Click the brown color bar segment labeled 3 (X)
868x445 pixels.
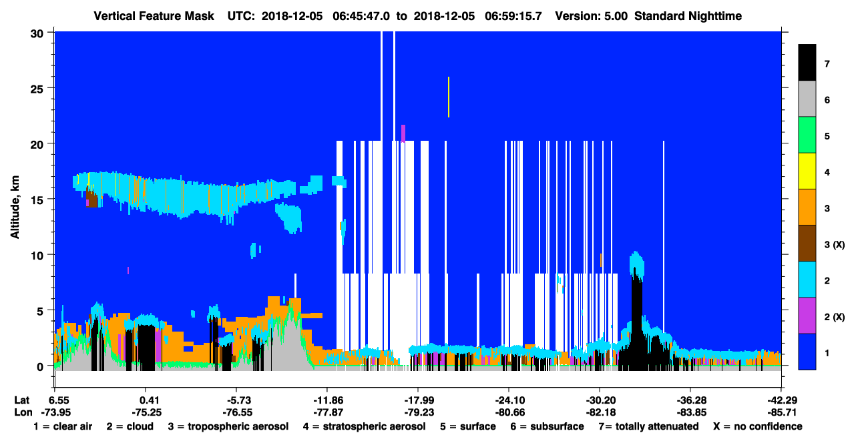pos(807,243)
